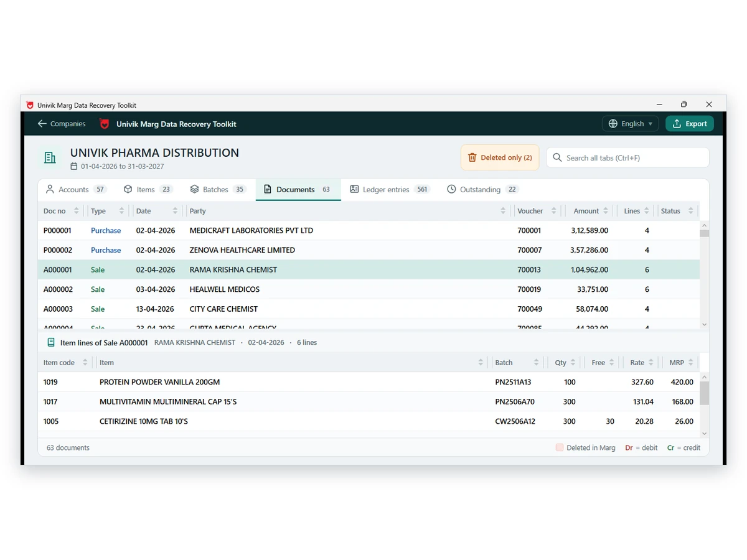The height and width of the screenshot is (560, 747).
Task: Open the Outstanding tab
Action: pos(482,189)
